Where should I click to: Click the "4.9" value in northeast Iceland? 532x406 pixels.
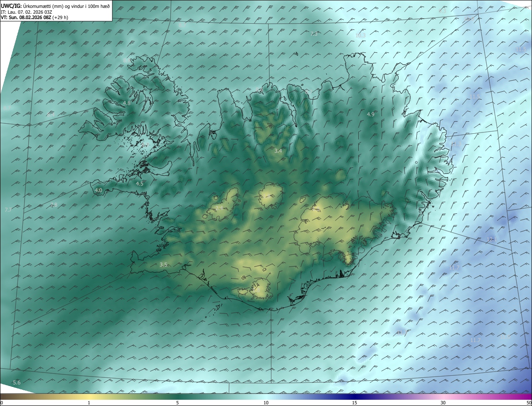pos(371,114)
